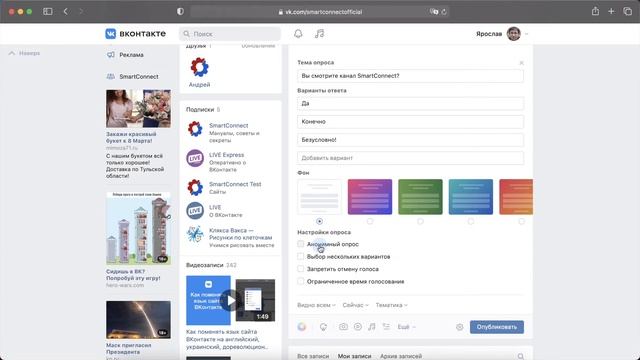Open Клякса Вакса subscription avatar
640x360 pixels.
tap(195, 234)
